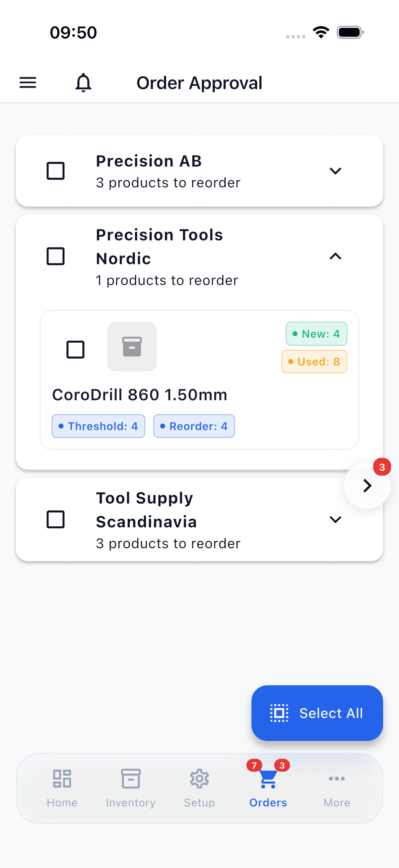Open the More tab
Screen dimensions: 399x868
[337, 789]
